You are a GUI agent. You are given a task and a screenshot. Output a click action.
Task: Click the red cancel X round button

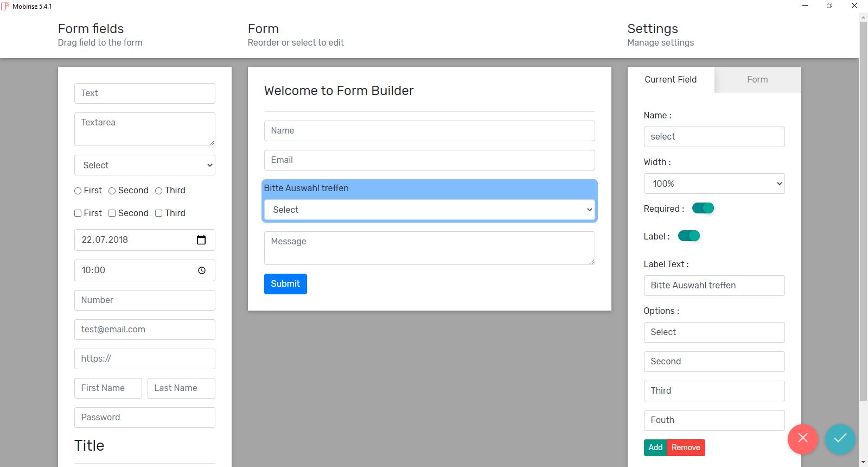tap(803, 438)
